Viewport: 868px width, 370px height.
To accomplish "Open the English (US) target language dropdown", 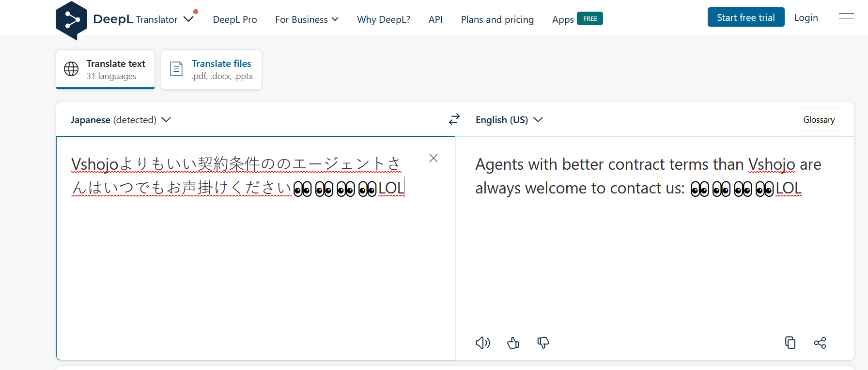I will pyautogui.click(x=509, y=120).
